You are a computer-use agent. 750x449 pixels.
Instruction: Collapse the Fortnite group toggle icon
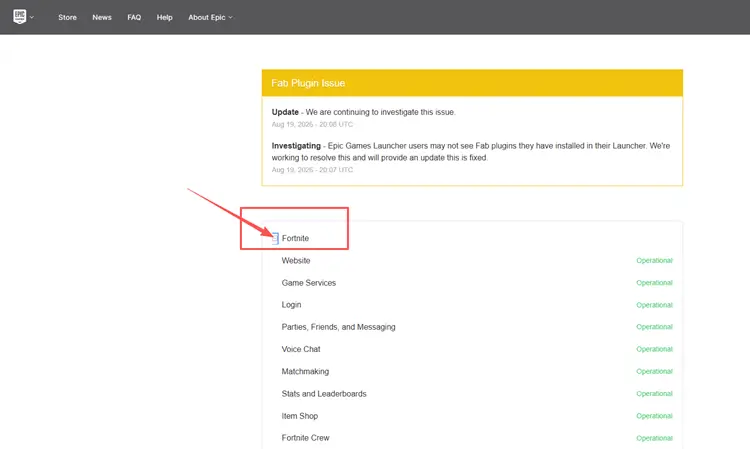pos(275,238)
